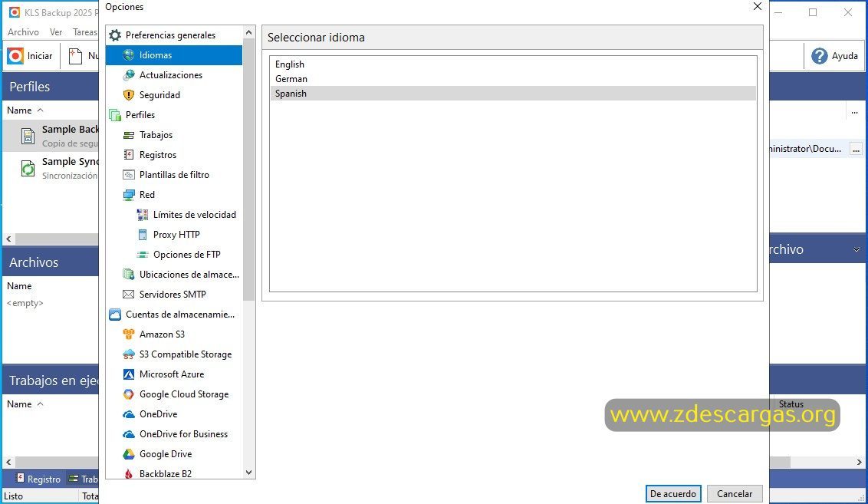Image resolution: width=868 pixels, height=504 pixels.
Task: Click the Red network icon
Action: click(128, 195)
